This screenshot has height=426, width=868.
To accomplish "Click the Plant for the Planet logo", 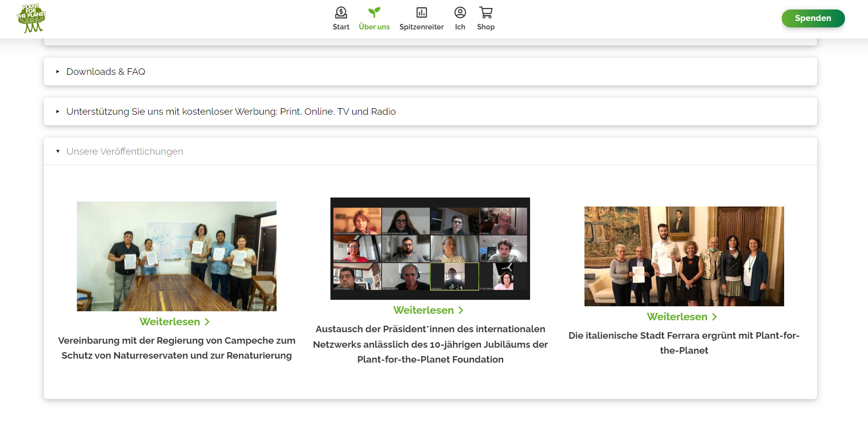I will pyautogui.click(x=31, y=18).
